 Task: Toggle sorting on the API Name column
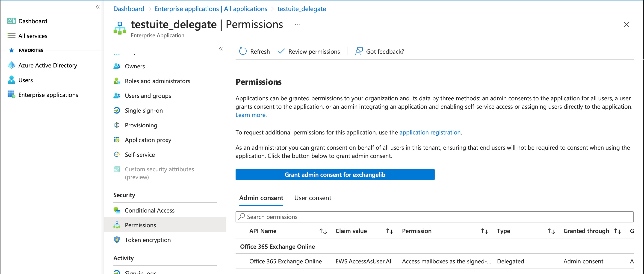coord(323,231)
